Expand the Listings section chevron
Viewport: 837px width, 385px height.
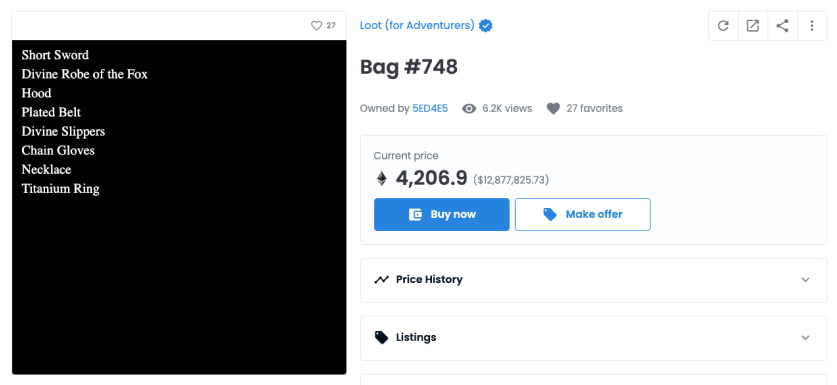click(806, 337)
